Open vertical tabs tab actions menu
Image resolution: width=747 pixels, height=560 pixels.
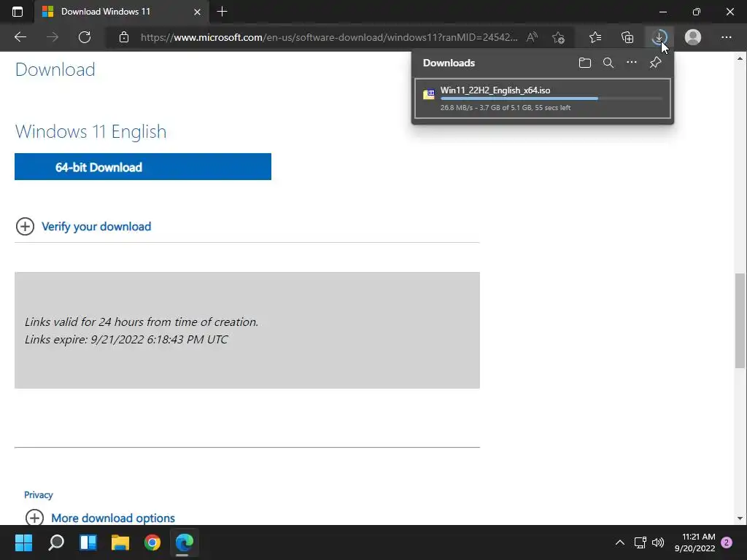tap(18, 12)
